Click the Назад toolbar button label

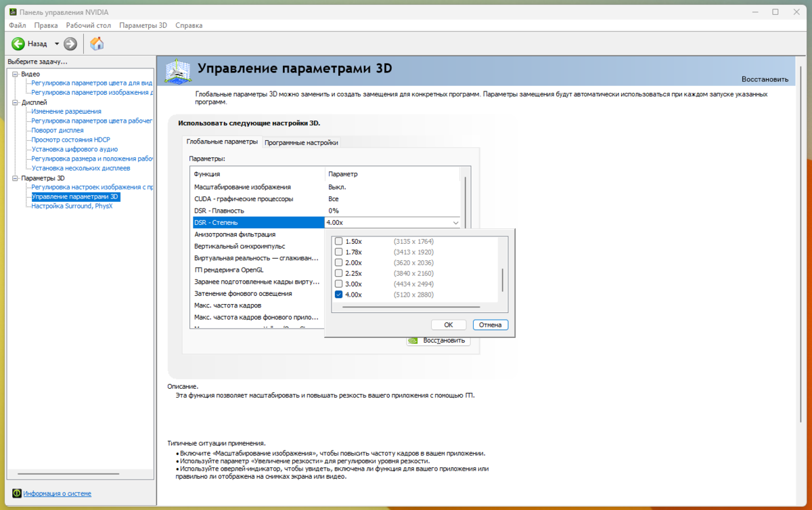tap(37, 44)
